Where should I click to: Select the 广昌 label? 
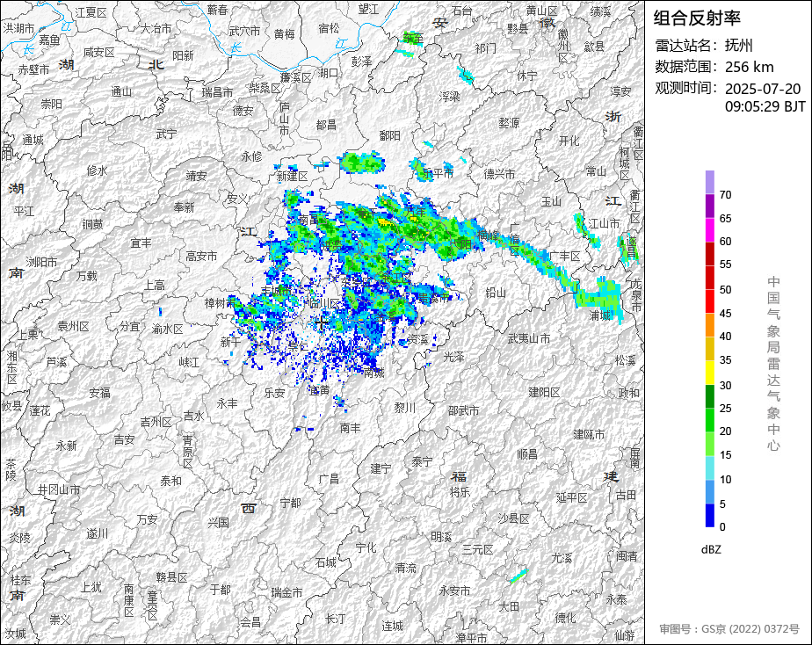tap(329, 479)
